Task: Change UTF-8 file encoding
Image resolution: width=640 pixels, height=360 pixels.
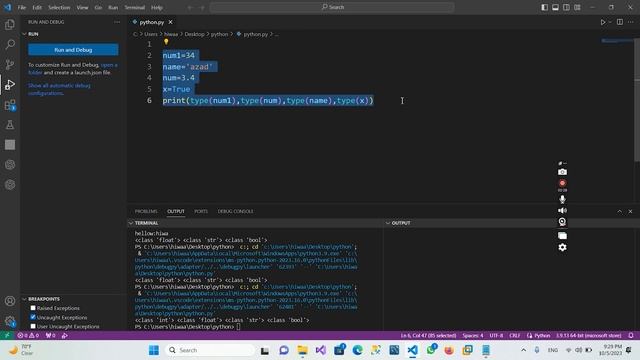Action: (496, 336)
